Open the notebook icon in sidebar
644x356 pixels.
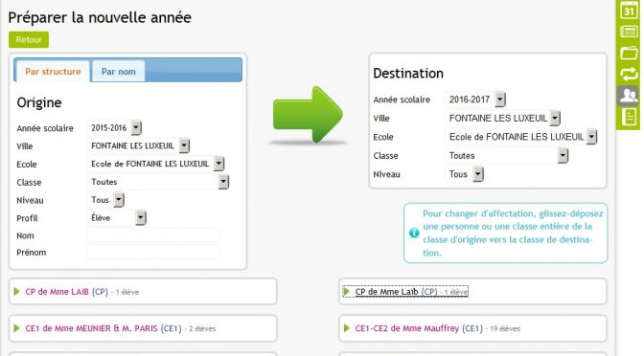pyautogui.click(x=629, y=117)
